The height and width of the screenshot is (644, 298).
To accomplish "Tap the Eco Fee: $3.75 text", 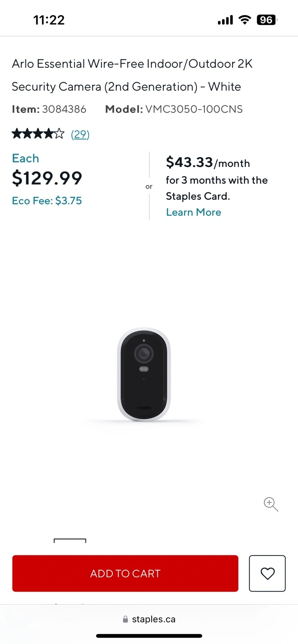I will 47,201.
